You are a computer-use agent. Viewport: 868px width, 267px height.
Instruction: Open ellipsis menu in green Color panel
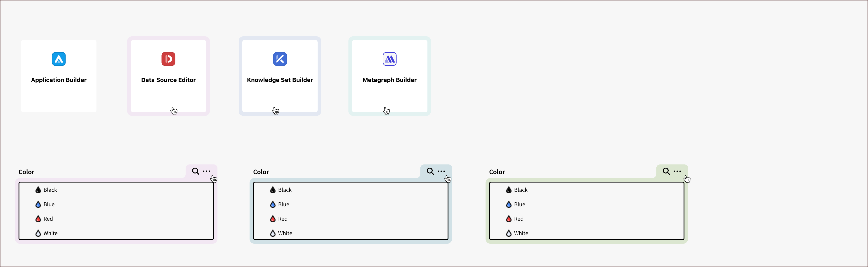tap(677, 171)
